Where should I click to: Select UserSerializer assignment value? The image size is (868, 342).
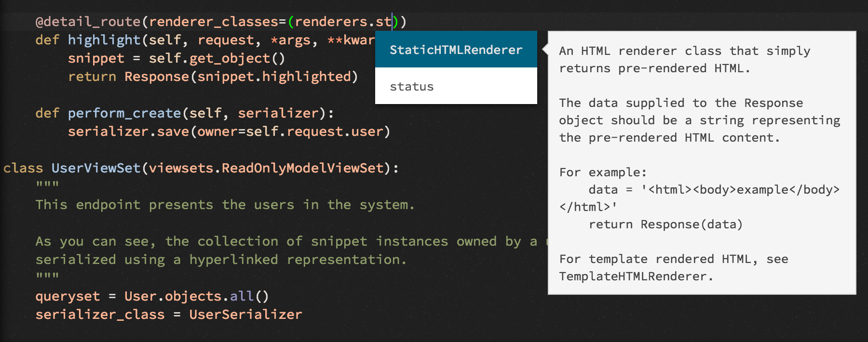click(245, 314)
